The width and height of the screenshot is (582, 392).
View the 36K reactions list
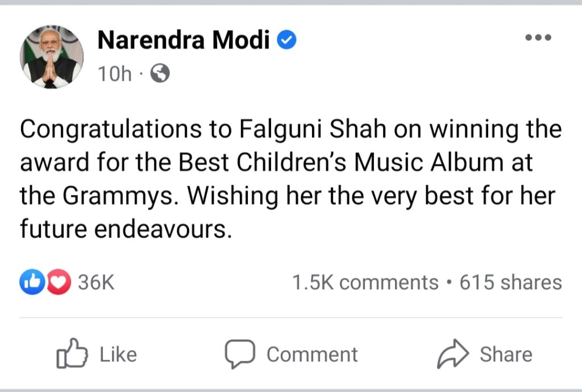coord(96,282)
